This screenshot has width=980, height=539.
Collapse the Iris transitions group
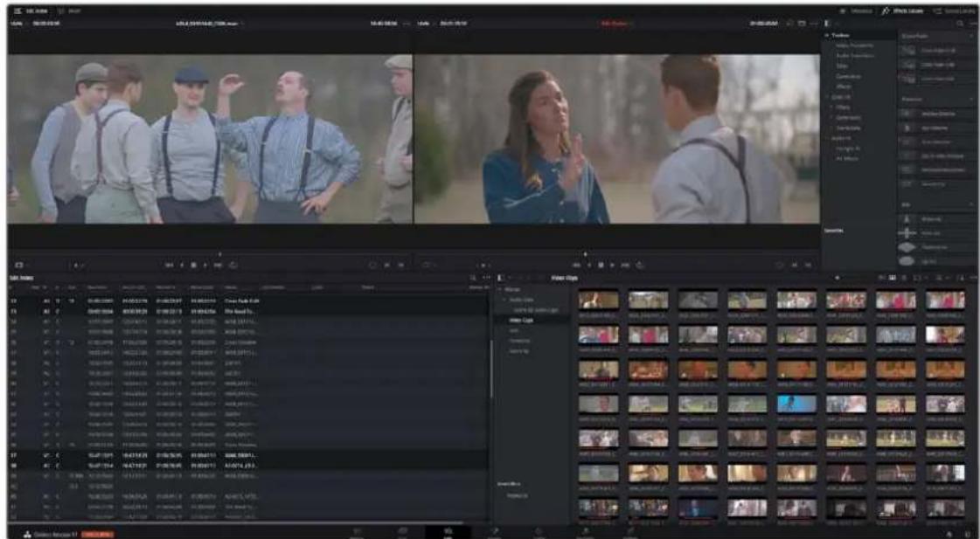click(972, 204)
